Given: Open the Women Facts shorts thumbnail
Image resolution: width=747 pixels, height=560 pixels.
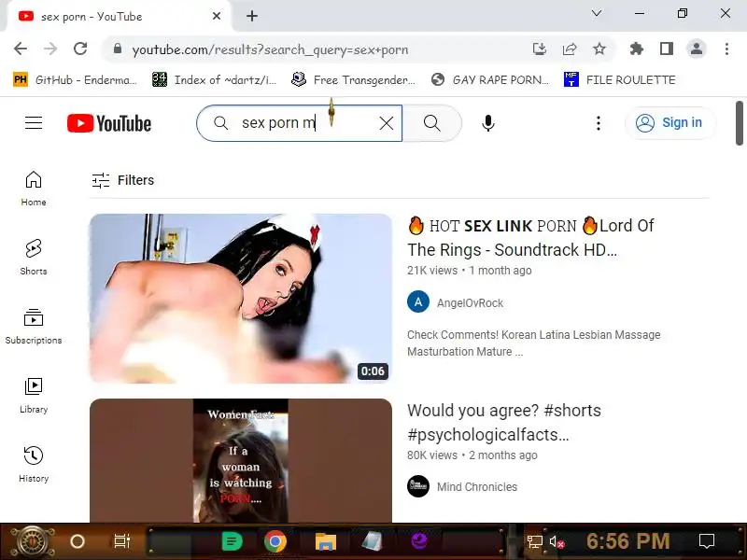Looking at the screenshot, I should click(241, 460).
